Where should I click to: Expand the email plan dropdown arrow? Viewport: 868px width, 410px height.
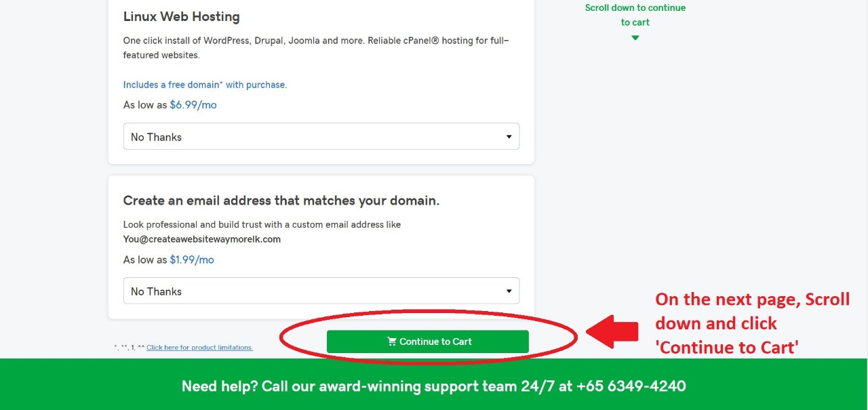tap(509, 291)
